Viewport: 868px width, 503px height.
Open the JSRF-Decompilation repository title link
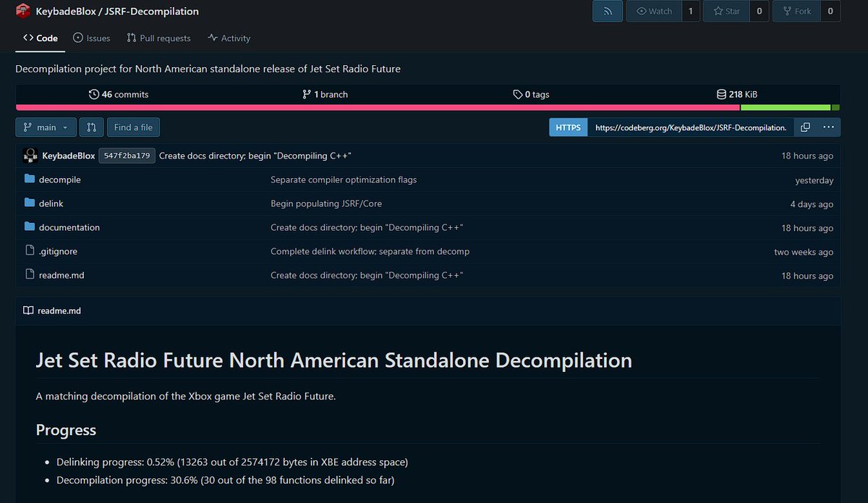(152, 12)
